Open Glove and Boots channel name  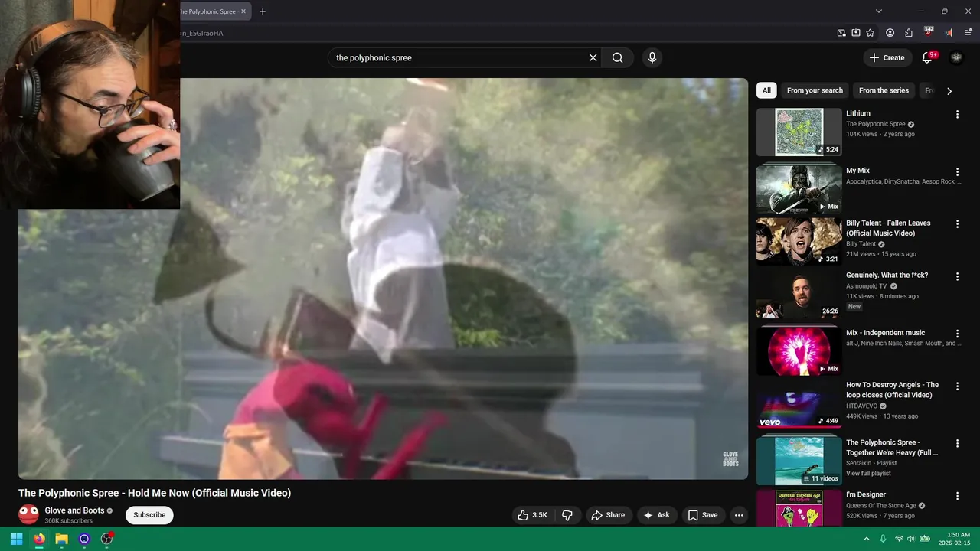(74, 510)
